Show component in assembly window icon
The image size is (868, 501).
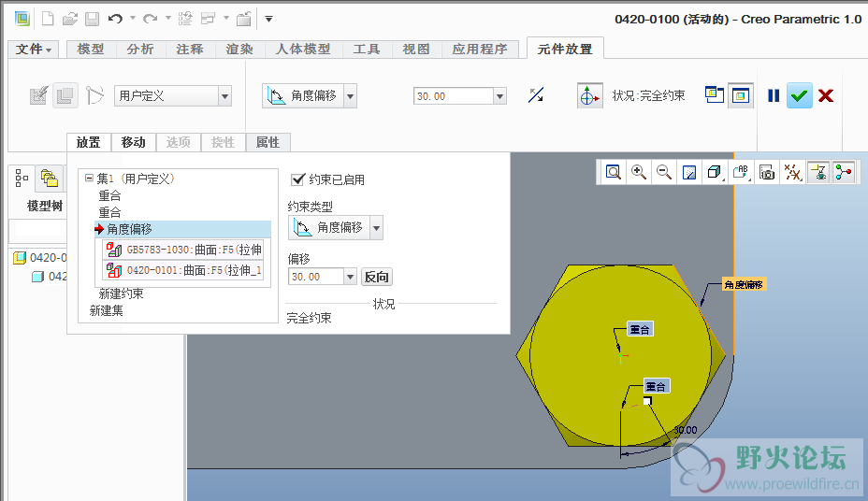(740, 96)
